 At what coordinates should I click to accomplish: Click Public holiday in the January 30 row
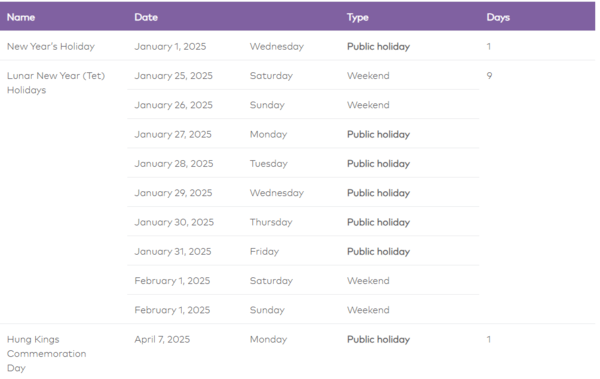pyautogui.click(x=378, y=222)
